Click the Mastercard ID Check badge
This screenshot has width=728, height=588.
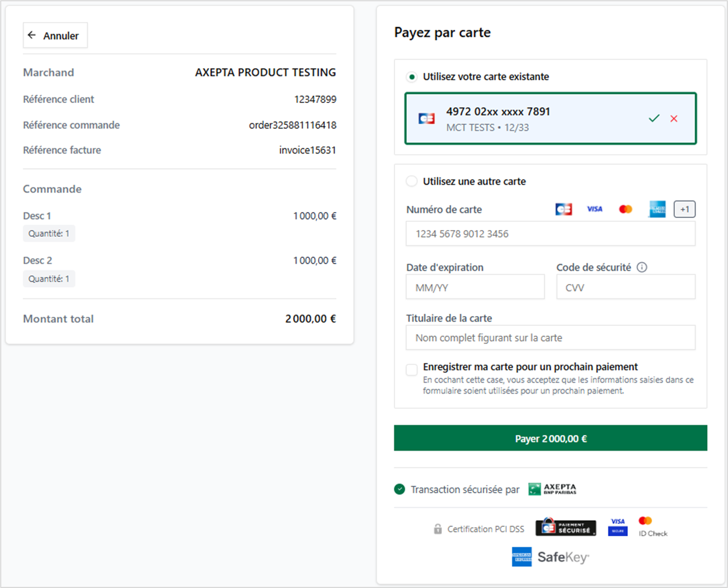[x=653, y=527]
